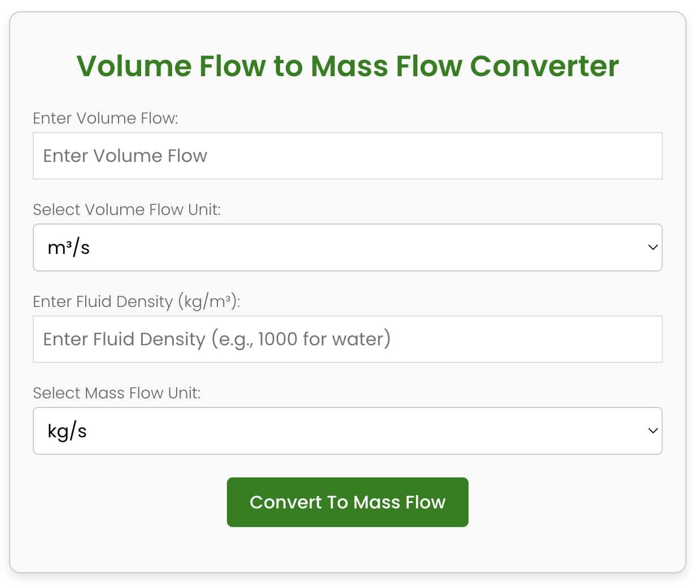Click the Select Volume Flow Unit label

127,209
